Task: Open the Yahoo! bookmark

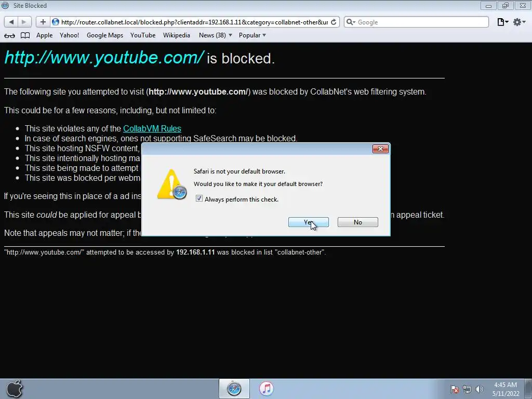Action: pos(69,35)
